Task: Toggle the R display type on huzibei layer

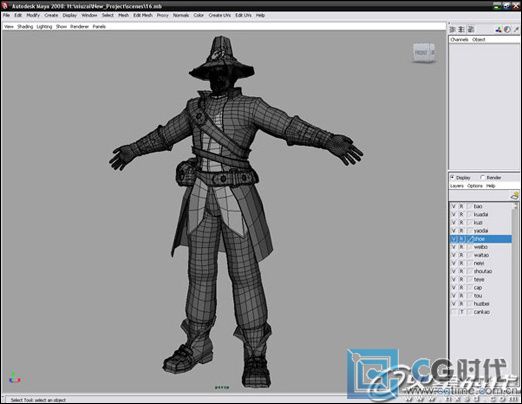Action: pyautogui.click(x=462, y=304)
